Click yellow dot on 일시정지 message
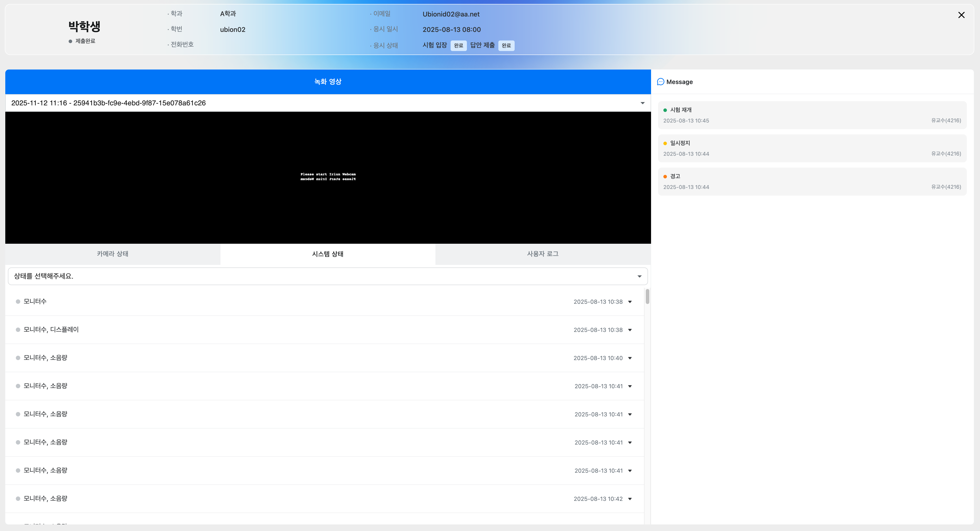Image resolution: width=980 pixels, height=531 pixels. (665, 143)
